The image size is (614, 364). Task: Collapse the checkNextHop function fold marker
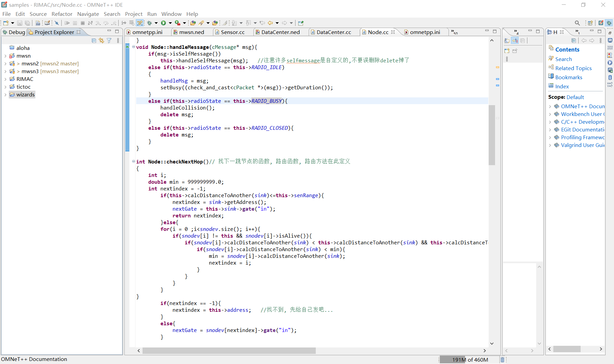133,161
